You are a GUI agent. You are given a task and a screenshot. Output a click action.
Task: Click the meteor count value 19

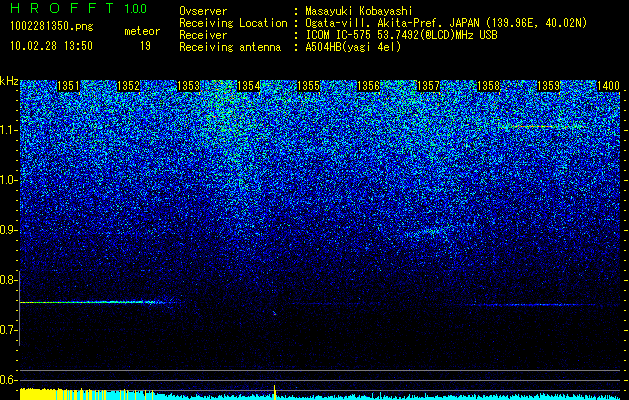click(145, 46)
